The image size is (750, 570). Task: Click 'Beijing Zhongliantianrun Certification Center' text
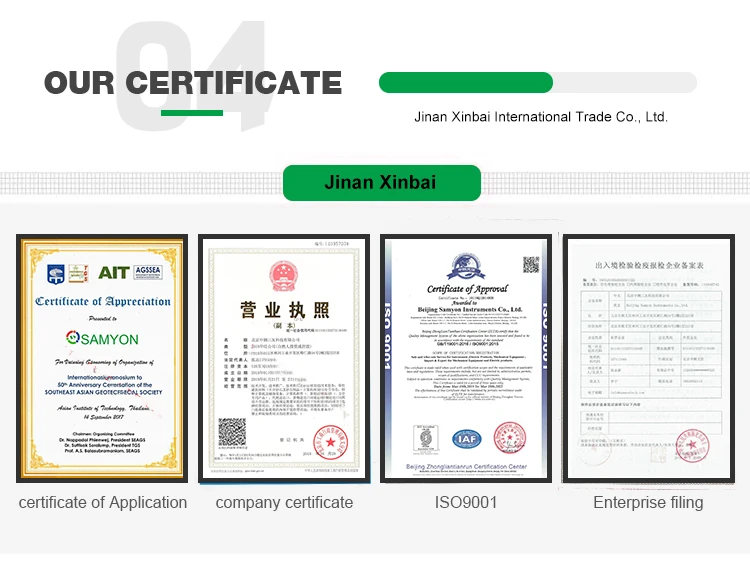466,466
